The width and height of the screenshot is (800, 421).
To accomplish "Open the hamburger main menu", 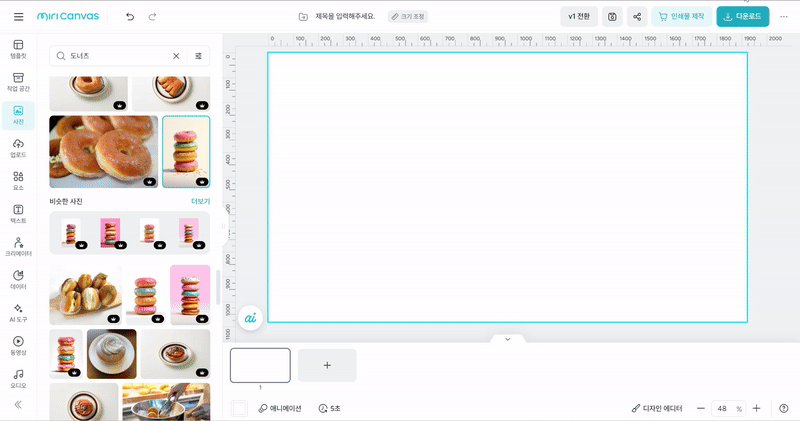I will click(x=19, y=16).
